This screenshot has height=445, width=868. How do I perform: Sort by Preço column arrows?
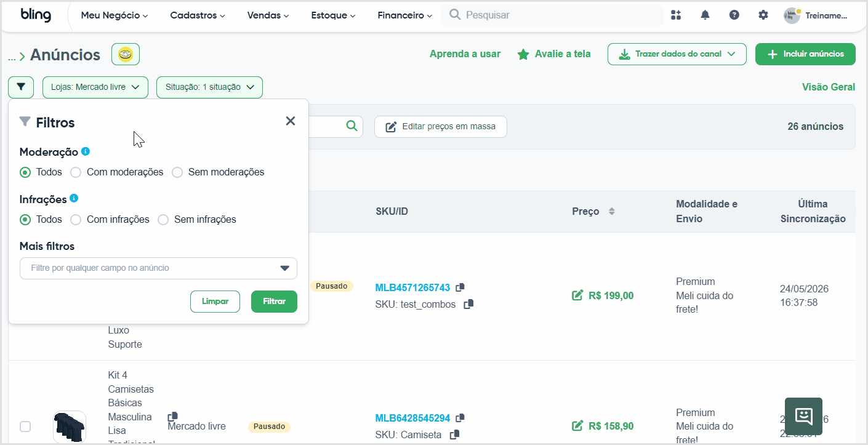coord(611,211)
